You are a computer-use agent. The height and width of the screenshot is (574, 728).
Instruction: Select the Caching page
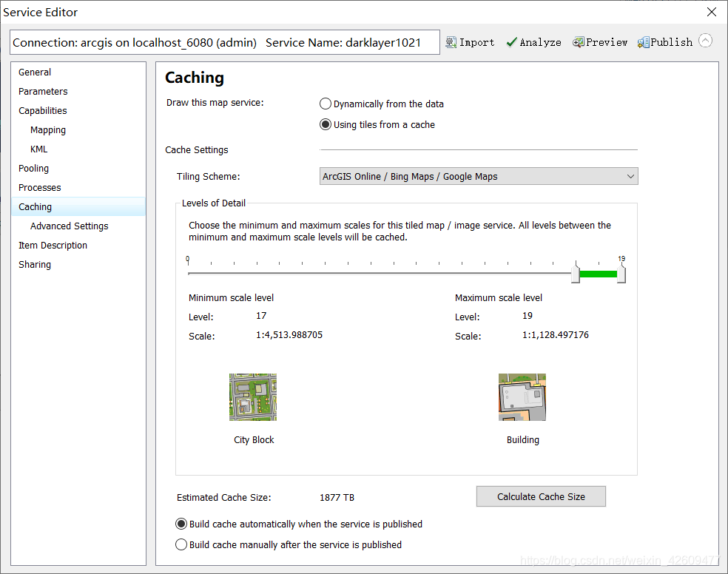pos(78,206)
